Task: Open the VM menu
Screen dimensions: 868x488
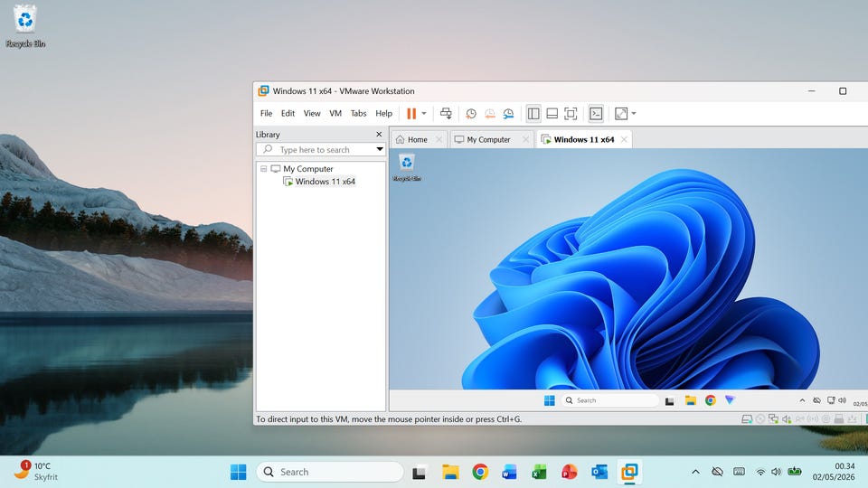Action: pos(335,113)
